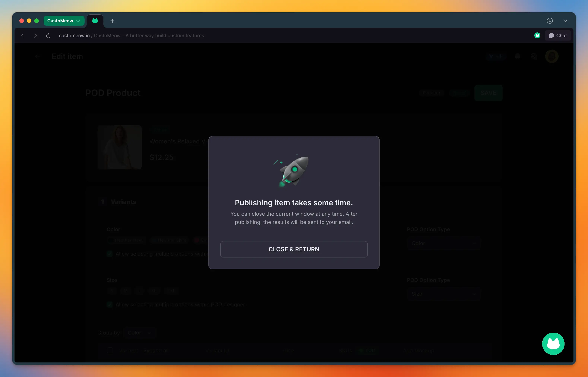Click the customeow.io address bar
588x377 pixels.
click(x=131, y=35)
